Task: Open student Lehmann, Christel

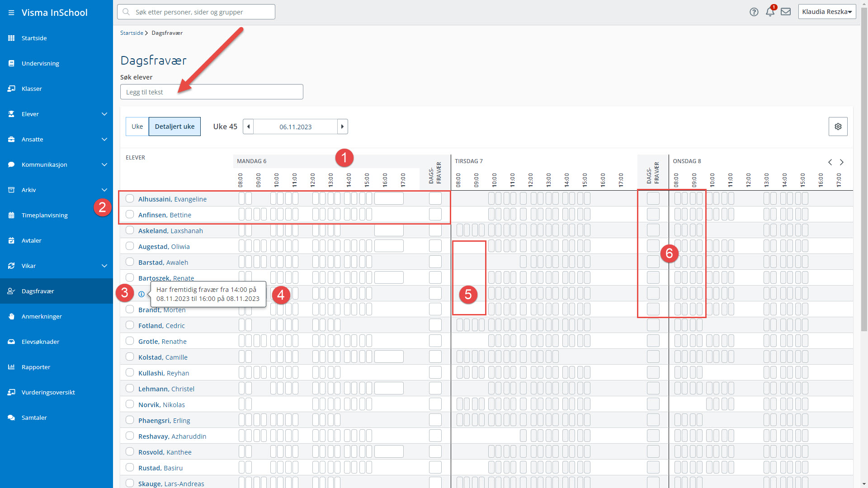Action: tap(166, 389)
